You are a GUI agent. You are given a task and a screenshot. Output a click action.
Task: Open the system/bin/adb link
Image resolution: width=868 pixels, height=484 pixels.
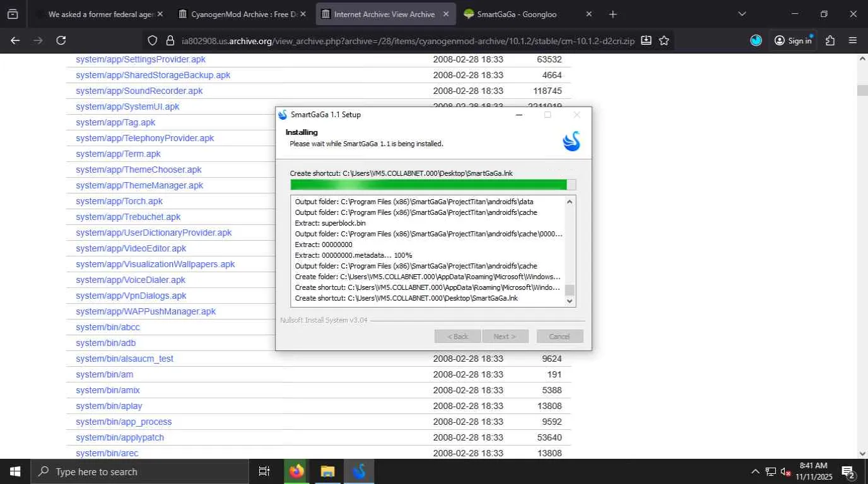pos(106,343)
